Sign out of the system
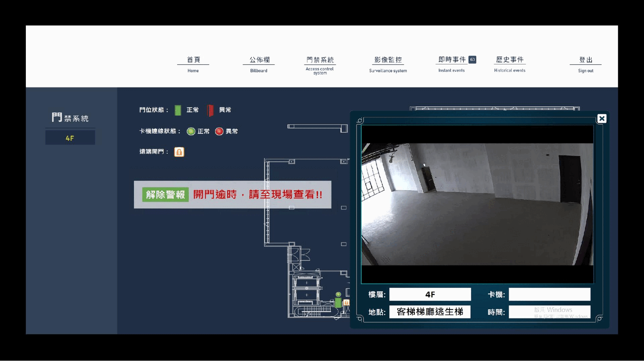Image resolution: width=644 pixels, height=361 pixels. [x=585, y=64]
